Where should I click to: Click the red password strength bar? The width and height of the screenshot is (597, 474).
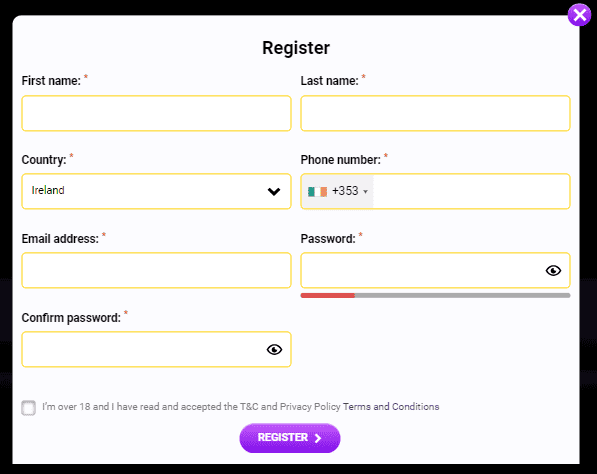pyautogui.click(x=327, y=295)
